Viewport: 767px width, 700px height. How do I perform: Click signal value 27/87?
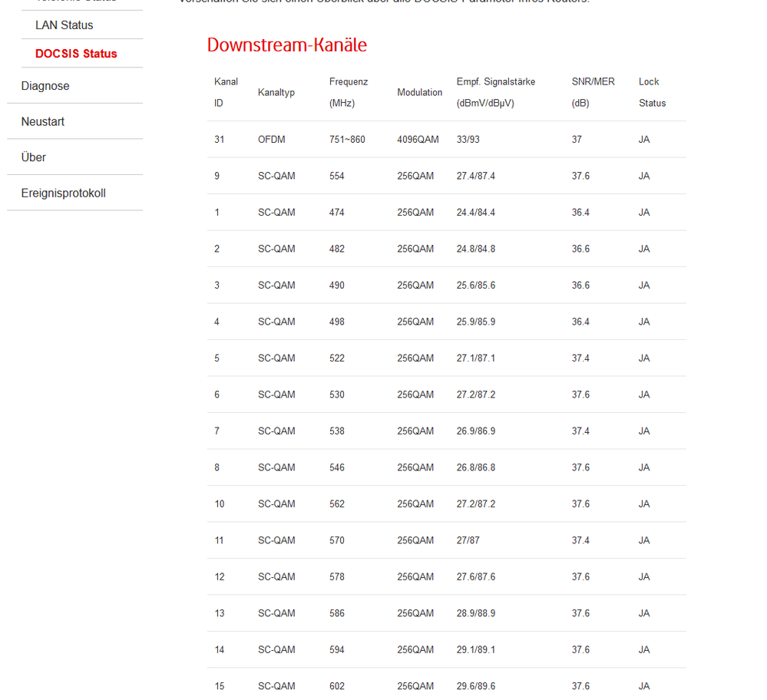tap(468, 540)
